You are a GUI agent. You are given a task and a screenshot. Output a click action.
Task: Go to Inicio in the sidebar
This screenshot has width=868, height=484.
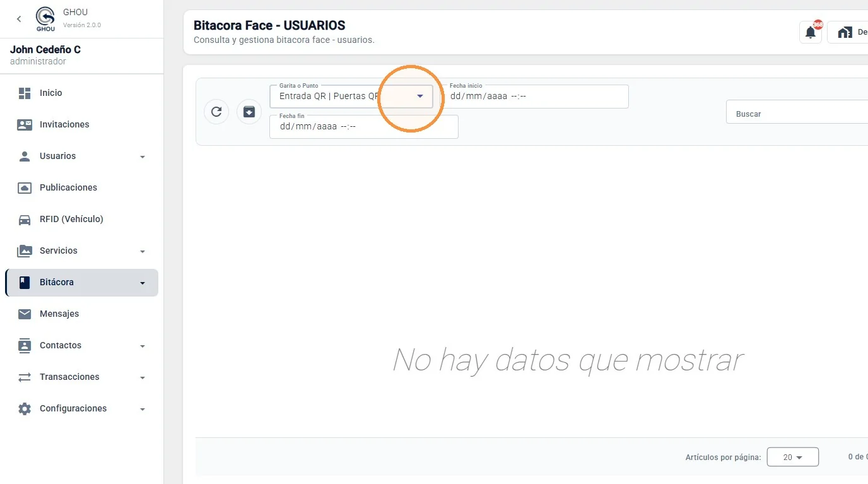(81, 93)
